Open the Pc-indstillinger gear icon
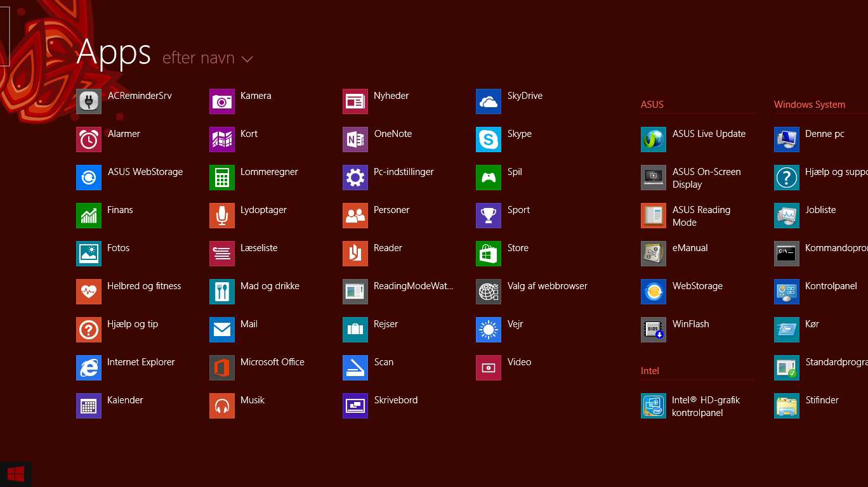This screenshot has width=868, height=487. (x=355, y=178)
